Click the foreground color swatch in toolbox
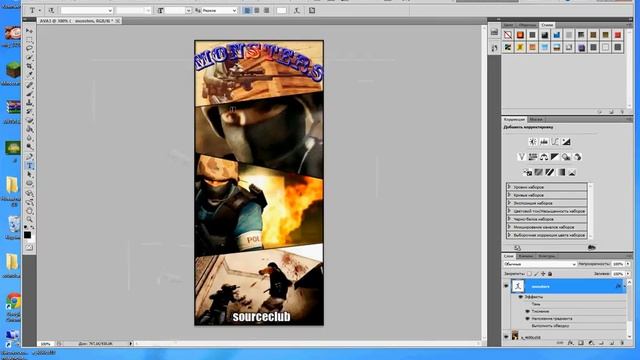 (27, 235)
